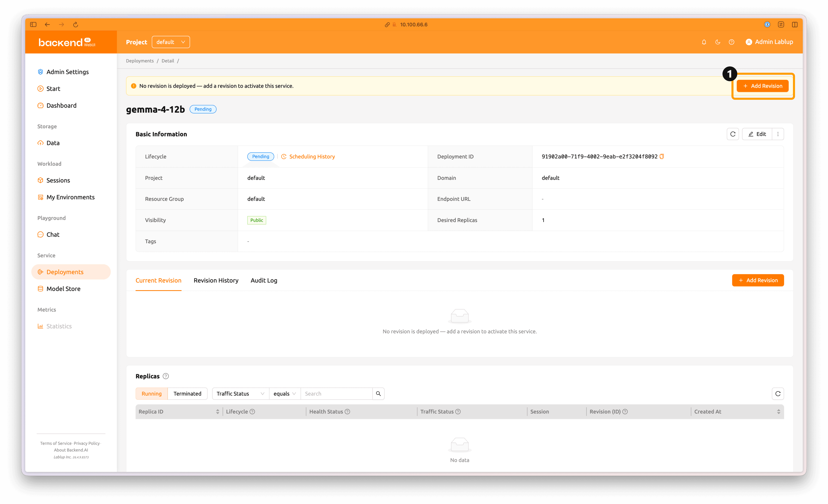Click the browser address bar 10.100.66.6
The height and width of the screenshot is (504, 828).
click(x=414, y=24)
